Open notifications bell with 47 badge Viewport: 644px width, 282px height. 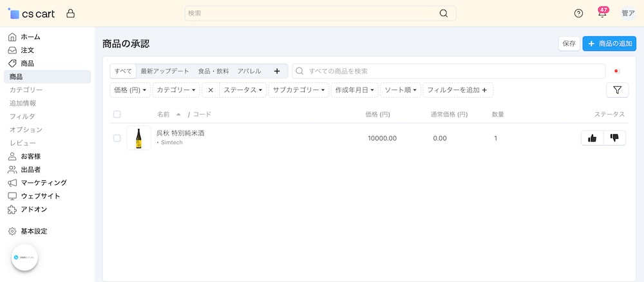[x=602, y=13]
